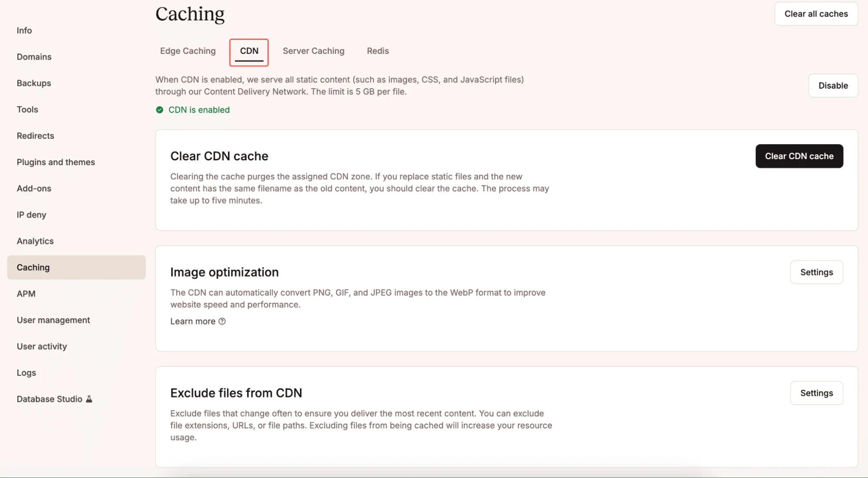
Task: Navigate to Domains in the sidebar
Action: pyautogui.click(x=34, y=56)
